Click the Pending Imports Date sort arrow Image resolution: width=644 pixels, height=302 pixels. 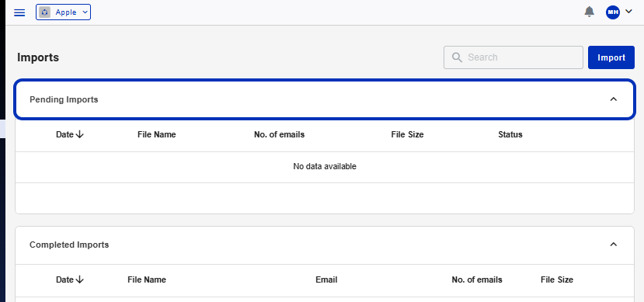[80, 134]
